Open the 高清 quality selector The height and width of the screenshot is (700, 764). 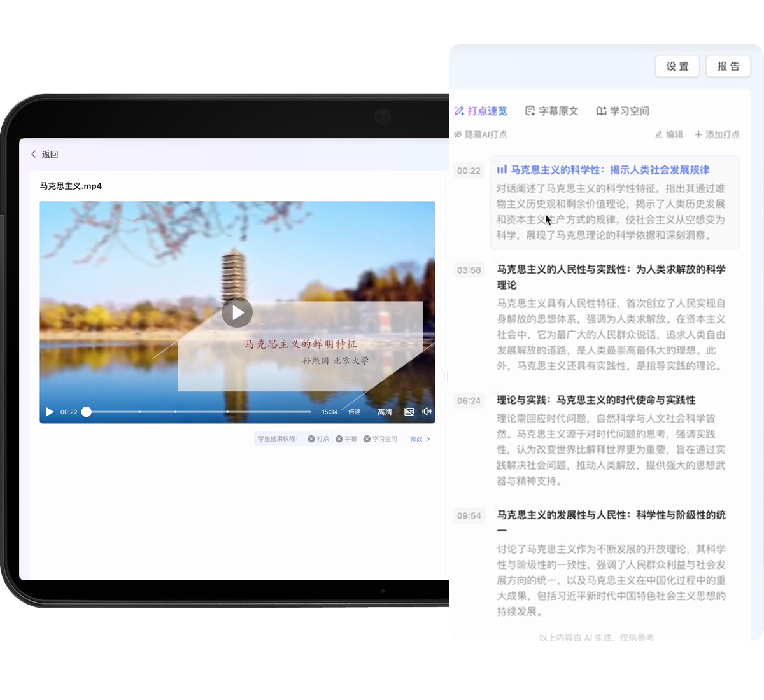pos(385,412)
